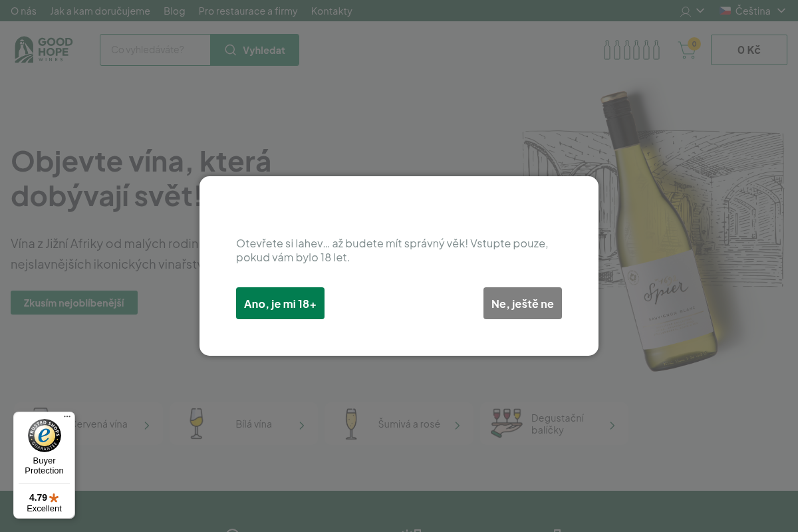Click "Zkusím nejoblíbenější" button
This screenshot has width=798, height=532.
point(74,303)
